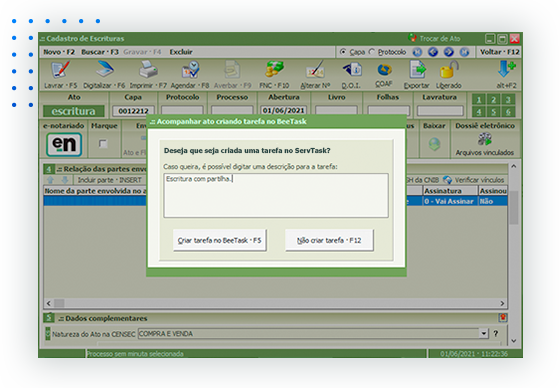Switch to section 6 number tab
This screenshot has width=560, height=388.
coord(508,112)
